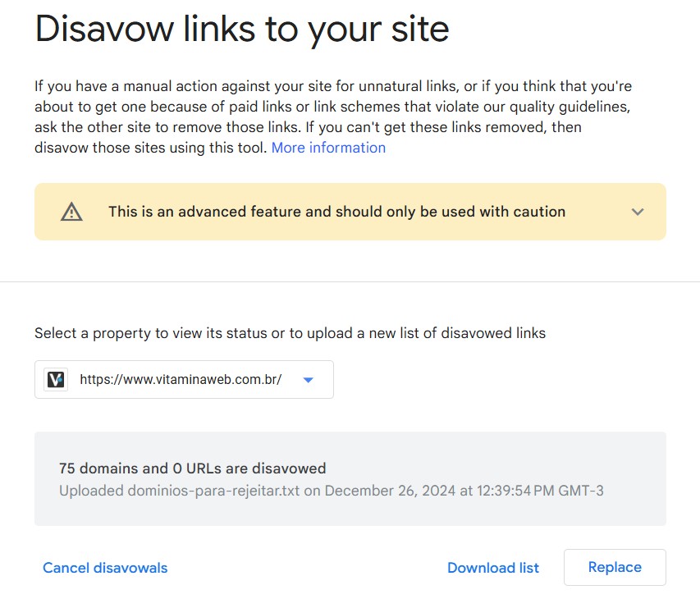Screen dimensions: 700x608
Task: Click the Disavow links to your site heading
Action: point(242,29)
